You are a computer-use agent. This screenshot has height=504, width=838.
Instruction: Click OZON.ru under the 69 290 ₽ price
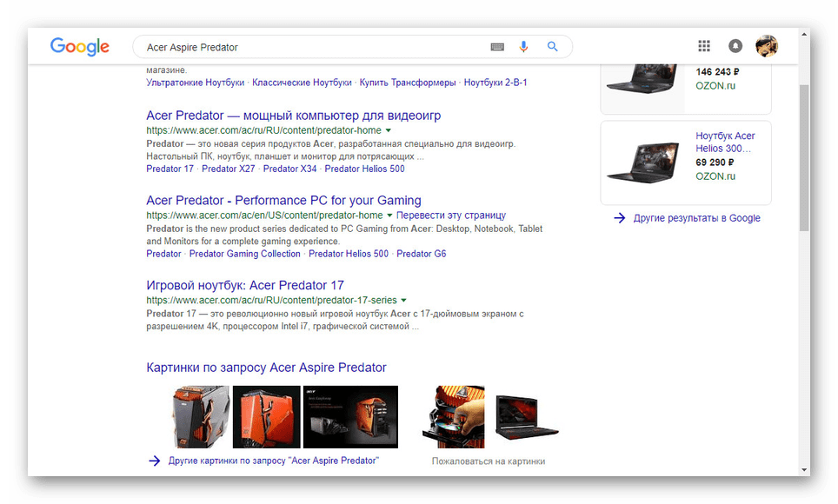tap(715, 176)
